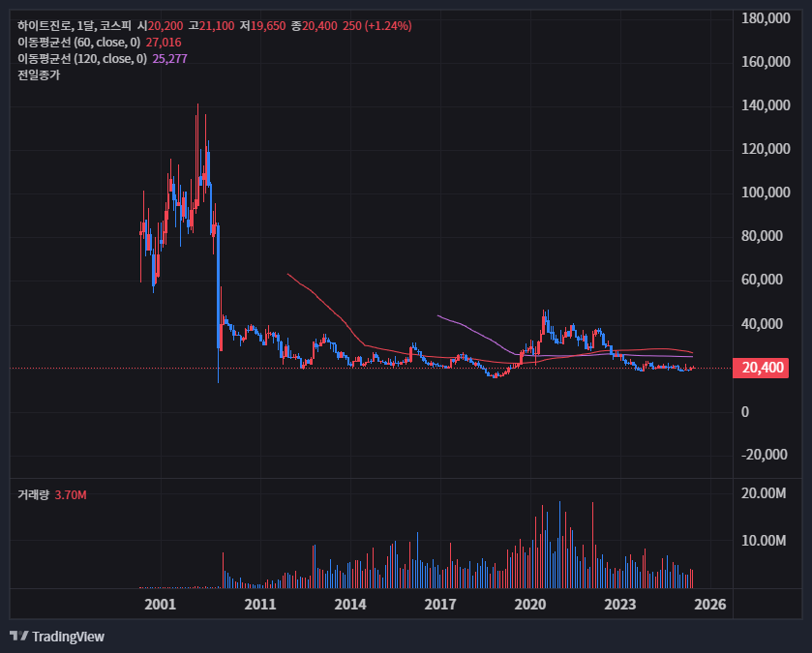The height and width of the screenshot is (653, 812).
Task: Click the 하이트진로 symbol title
Action: 45,26
